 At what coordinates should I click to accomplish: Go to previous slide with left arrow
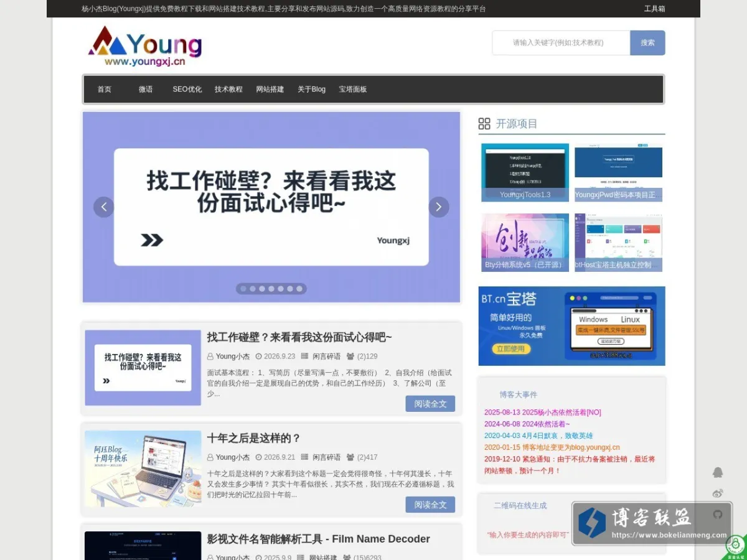point(103,207)
